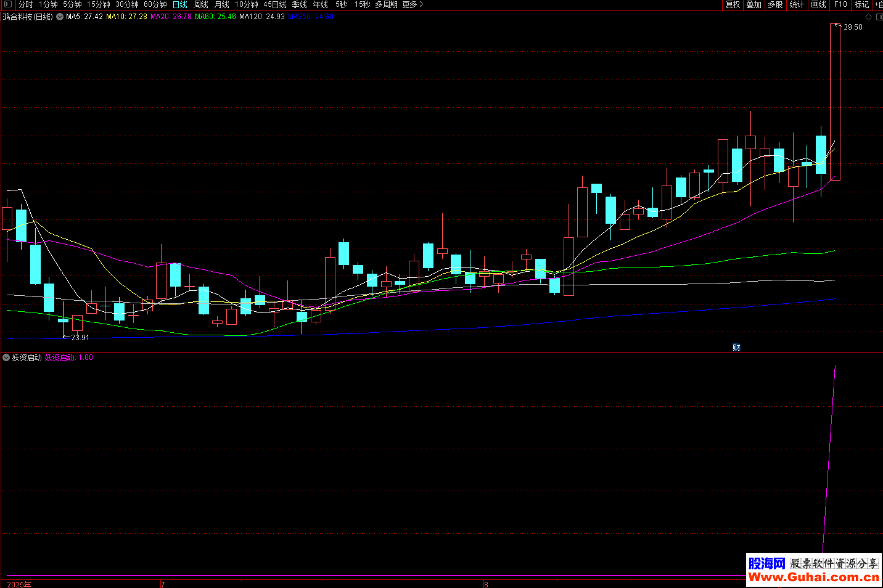Click the 鸿合科技(日线) chart title
The image size is (883, 588).
[x=28, y=17]
